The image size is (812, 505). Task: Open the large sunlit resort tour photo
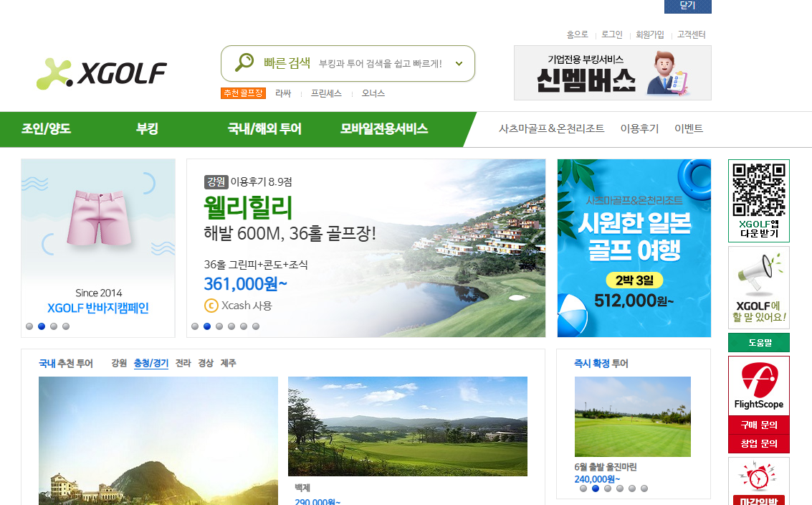[158, 440]
